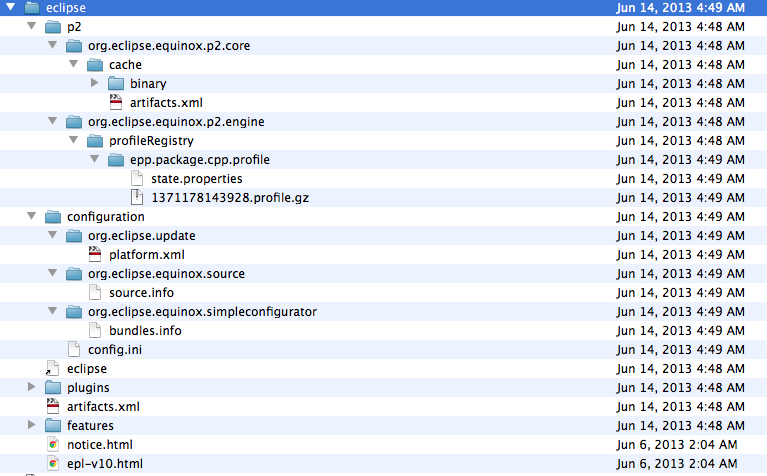Collapse the configuration folder triangle

[x=32, y=216]
